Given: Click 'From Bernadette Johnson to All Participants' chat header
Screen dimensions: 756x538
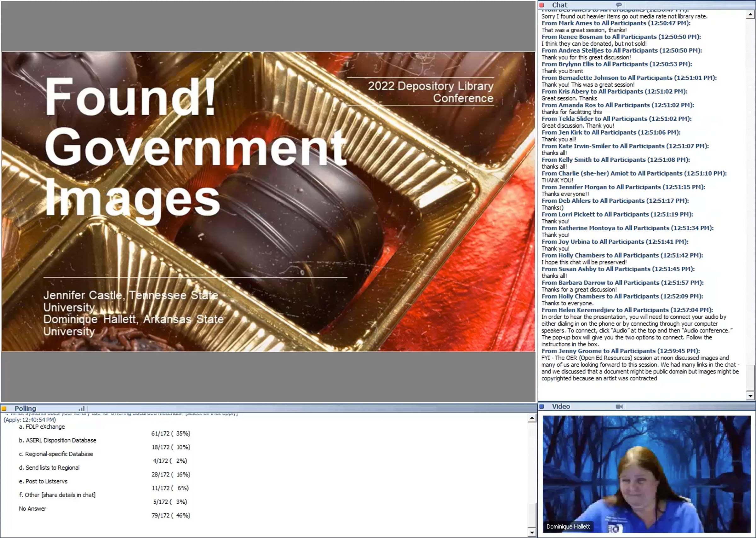Looking at the screenshot, I should pyautogui.click(x=629, y=78).
